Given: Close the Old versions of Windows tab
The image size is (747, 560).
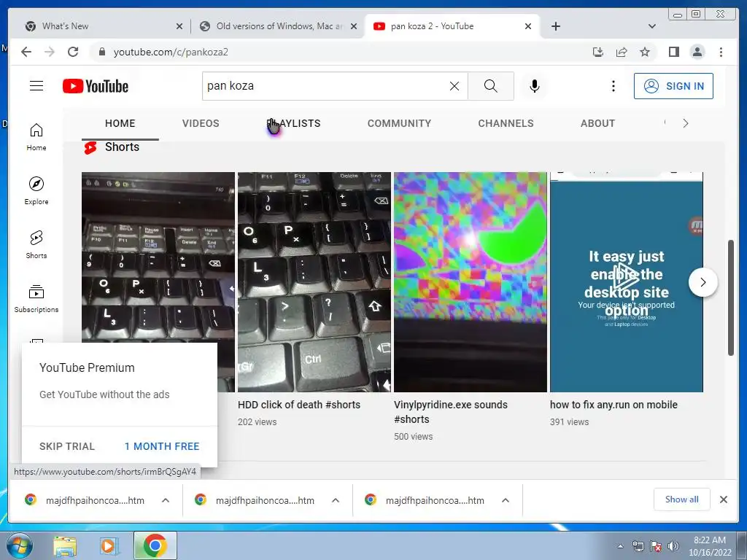Looking at the screenshot, I should coord(354,26).
